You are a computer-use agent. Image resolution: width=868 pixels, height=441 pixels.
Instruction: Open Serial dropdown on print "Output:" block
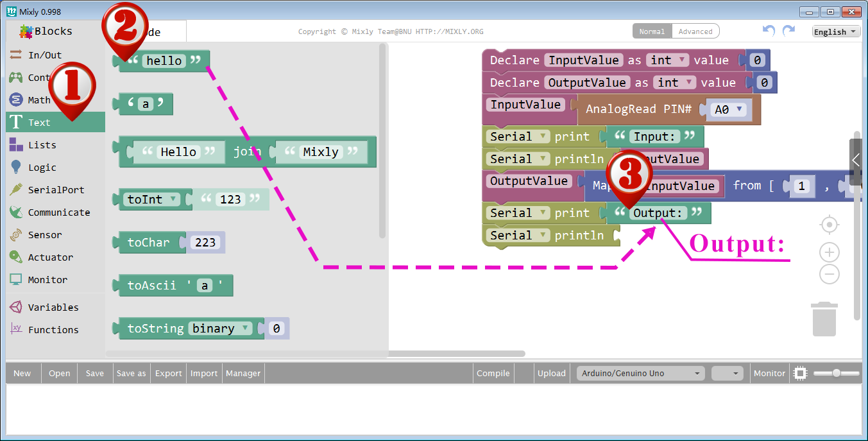[x=518, y=213]
